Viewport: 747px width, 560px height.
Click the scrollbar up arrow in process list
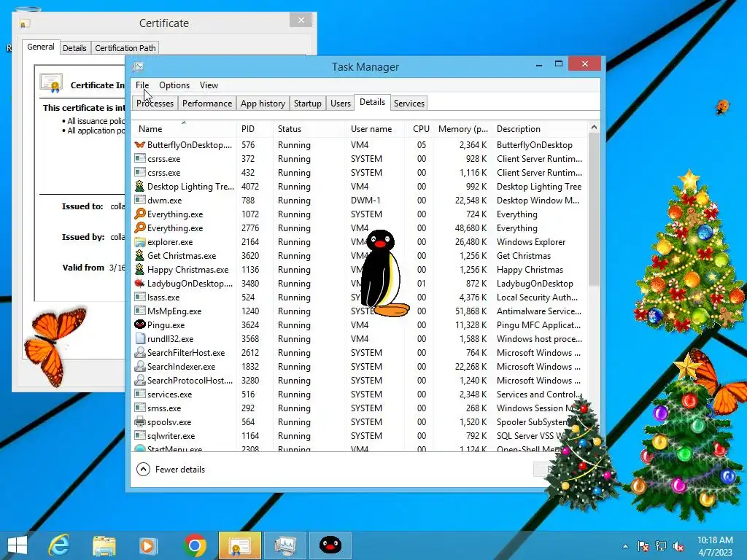594,127
